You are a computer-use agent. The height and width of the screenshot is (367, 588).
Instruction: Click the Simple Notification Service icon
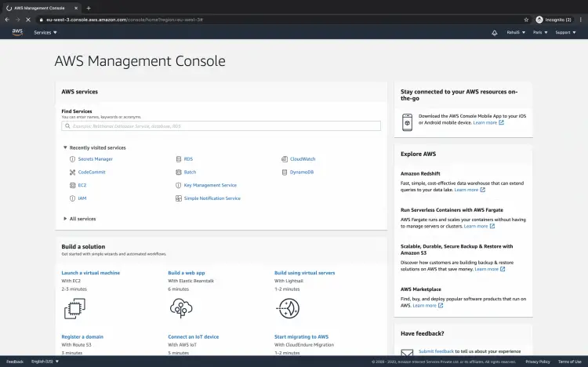coord(179,198)
